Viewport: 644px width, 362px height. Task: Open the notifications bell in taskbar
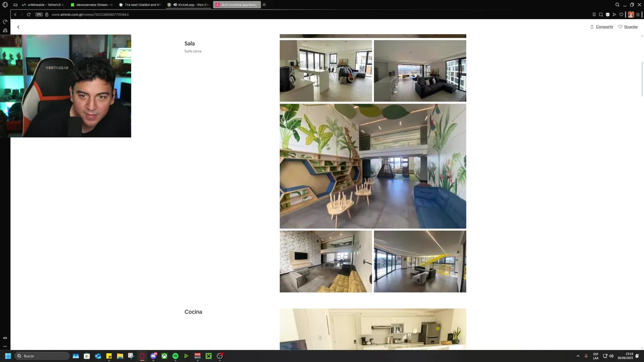click(x=637, y=356)
